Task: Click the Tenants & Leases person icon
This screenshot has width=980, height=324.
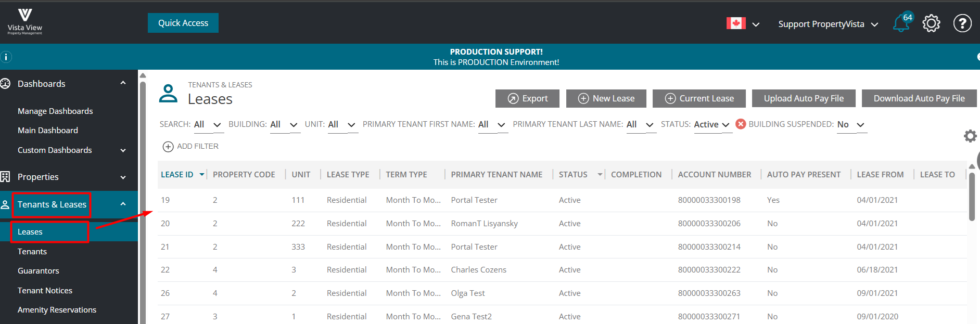Action: click(5, 204)
